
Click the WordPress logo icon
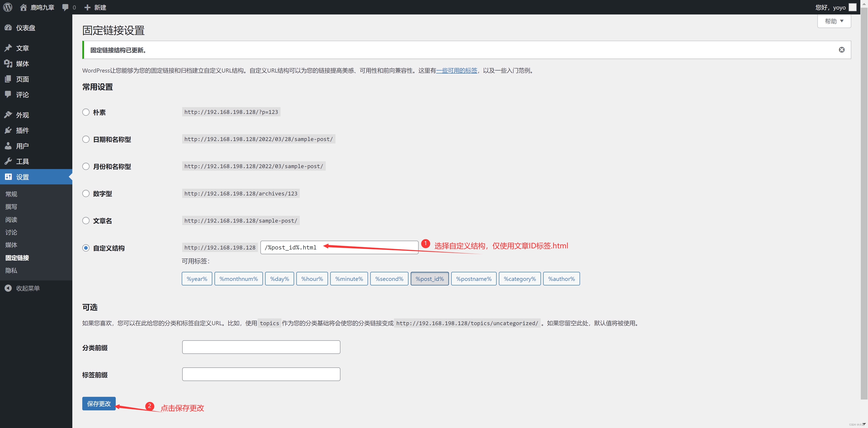[8, 7]
